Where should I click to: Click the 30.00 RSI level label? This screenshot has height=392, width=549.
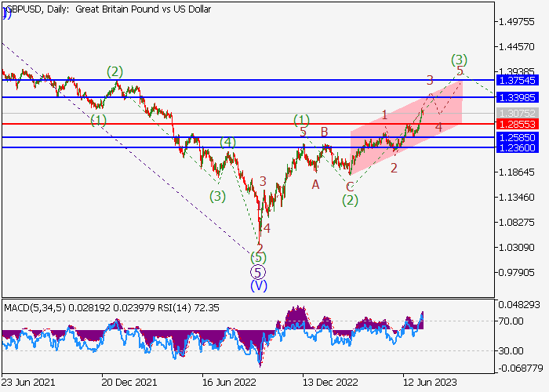[511, 350]
